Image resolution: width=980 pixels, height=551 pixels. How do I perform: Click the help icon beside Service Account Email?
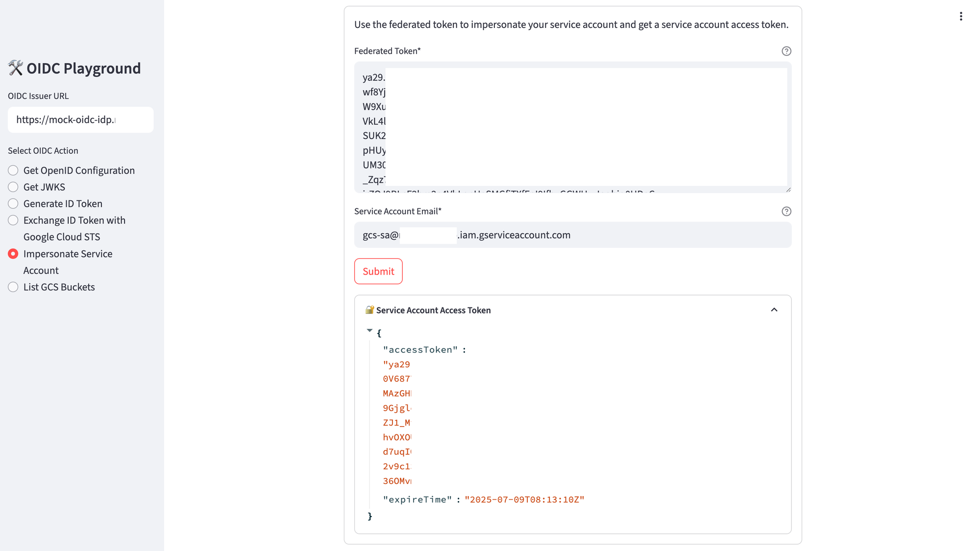tap(786, 211)
